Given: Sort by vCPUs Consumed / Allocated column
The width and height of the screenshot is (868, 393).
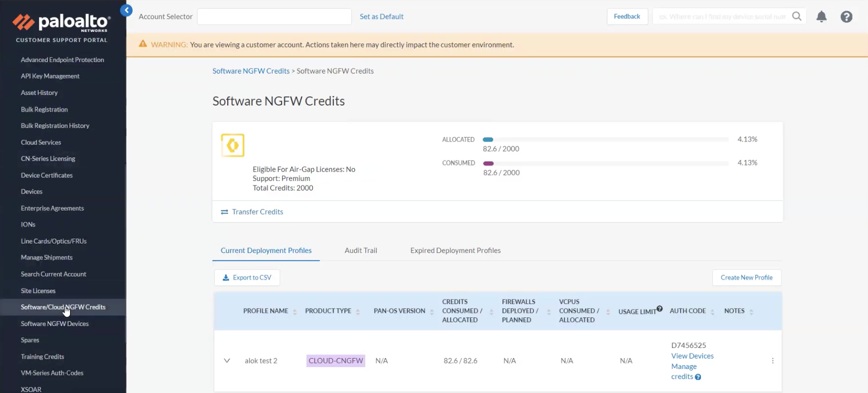Looking at the screenshot, I should (x=608, y=311).
